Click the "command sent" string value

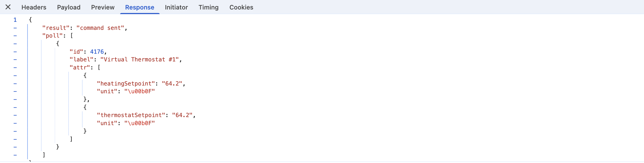[x=100, y=28]
